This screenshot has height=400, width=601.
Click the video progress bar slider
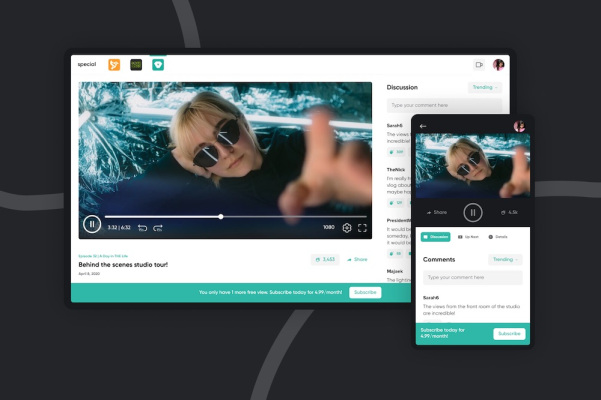(x=221, y=216)
